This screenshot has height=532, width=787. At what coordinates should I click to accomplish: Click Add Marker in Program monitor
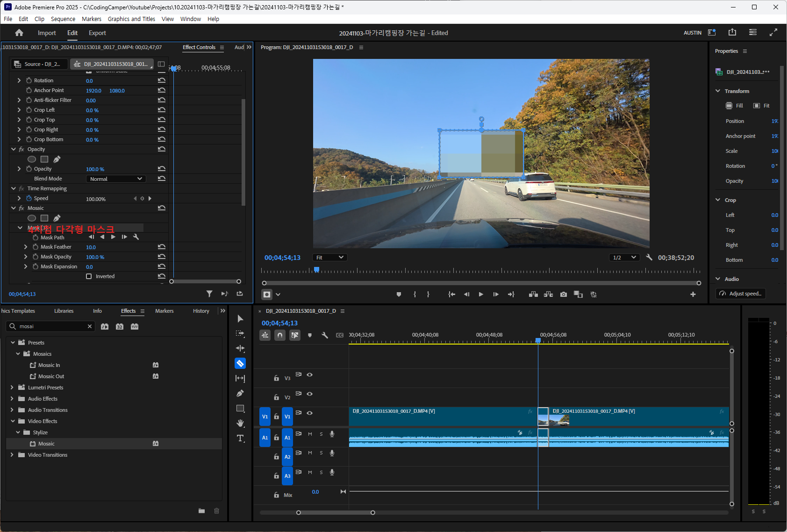click(399, 295)
